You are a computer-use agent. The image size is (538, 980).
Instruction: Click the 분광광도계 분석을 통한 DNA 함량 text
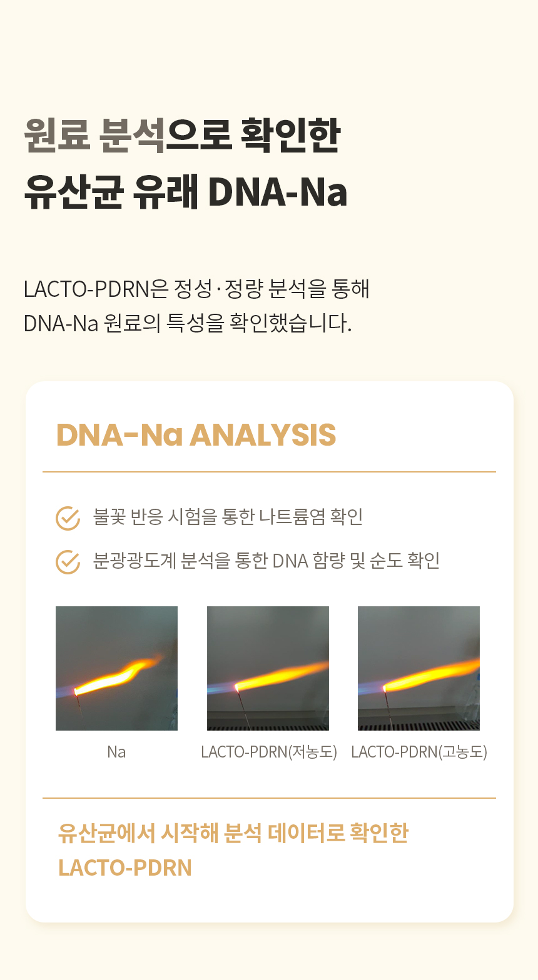[266, 561]
